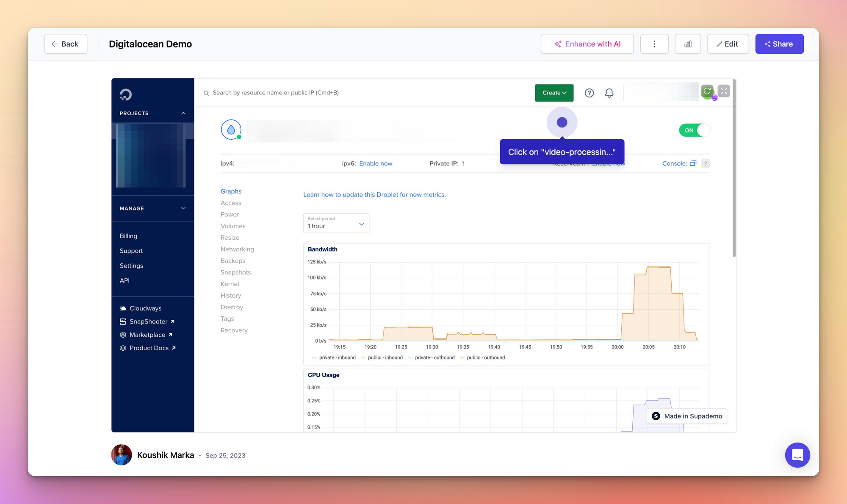
Task: Click the Console question-mark help badge
Action: pos(706,163)
